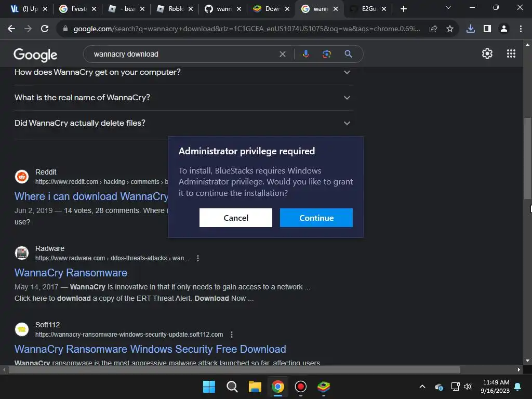Image resolution: width=532 pixels, height=399 pixels.
Task: Click the Google logo
Action: click(x=35, y=55)
